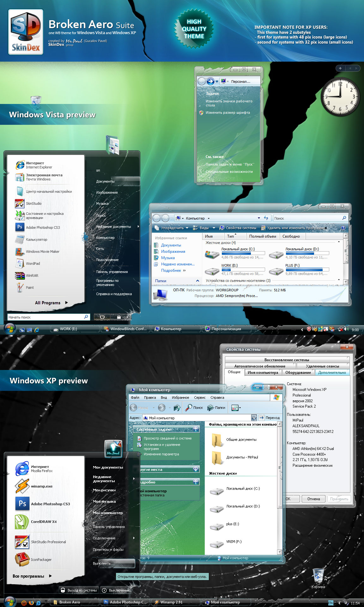Select the PLUS (F:) drive
Screen dimensions: 364x607
click(x=299, y=270)
